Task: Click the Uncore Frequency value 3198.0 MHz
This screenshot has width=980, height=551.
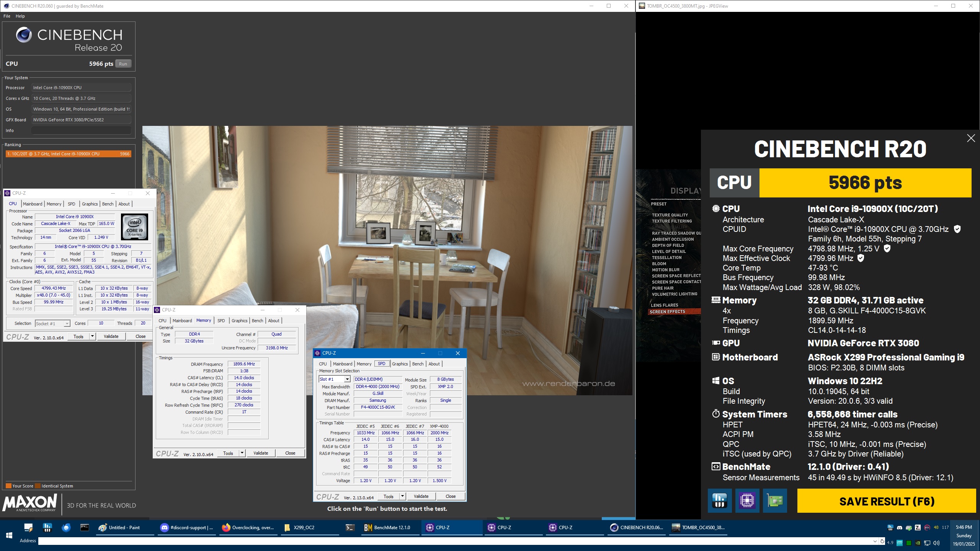Action: click(277, 348)
